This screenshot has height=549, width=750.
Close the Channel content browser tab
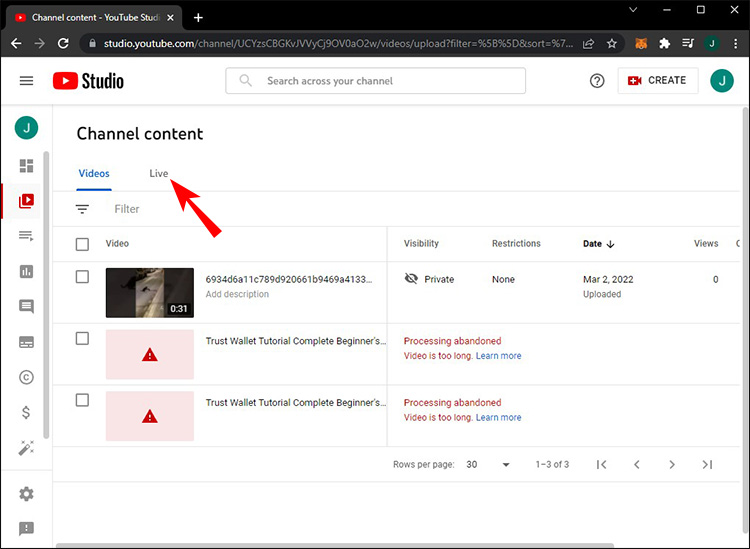(171, 18)
